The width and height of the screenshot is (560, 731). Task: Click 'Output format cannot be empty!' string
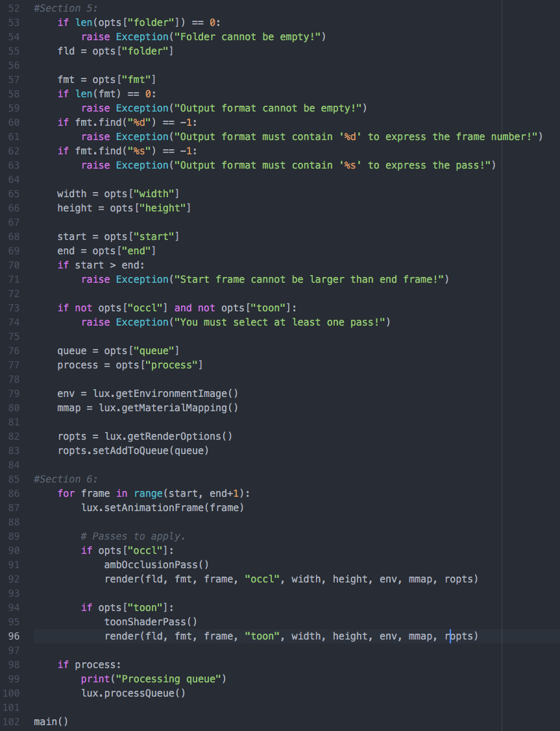(x=268, y=108)
